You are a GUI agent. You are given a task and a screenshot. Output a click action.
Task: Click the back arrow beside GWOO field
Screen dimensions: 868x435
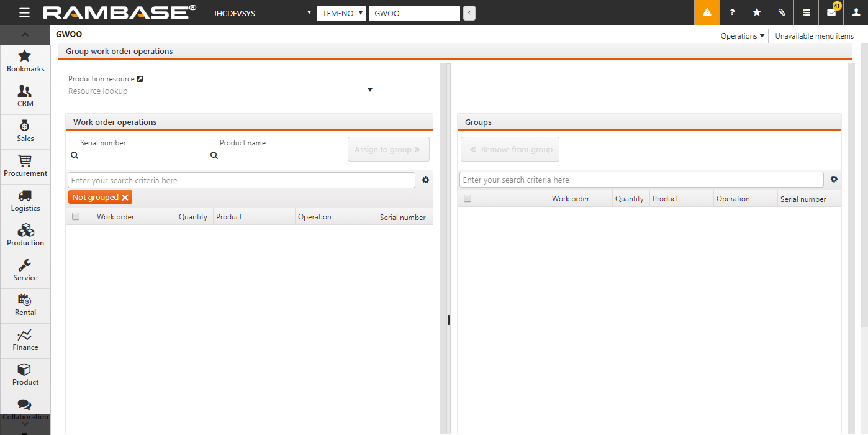click(469, 13)
